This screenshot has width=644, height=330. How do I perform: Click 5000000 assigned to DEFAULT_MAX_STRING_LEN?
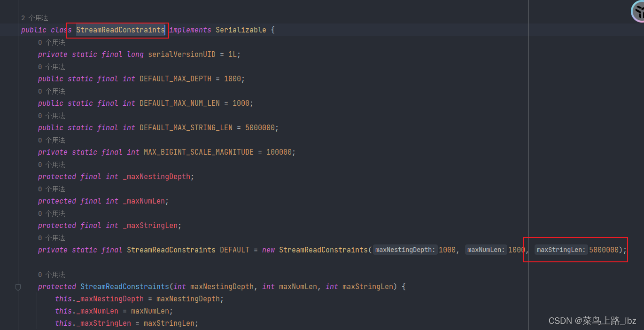260,128
